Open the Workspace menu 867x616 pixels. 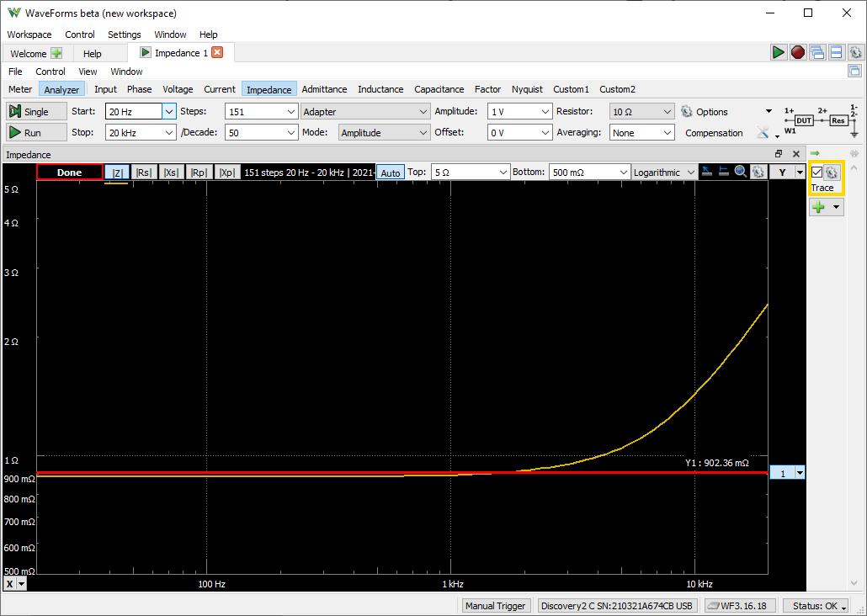click(29, 35)
